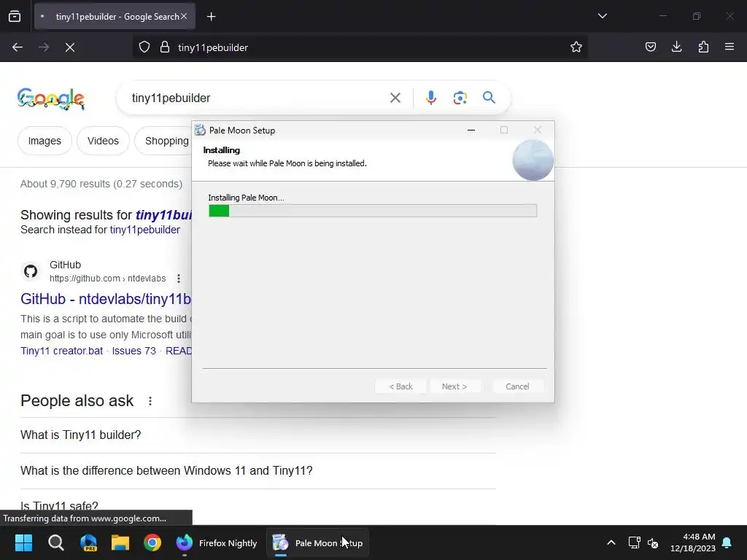Open the Downloads panel
Screen dimensions: 747x560
click(x=676, y=47)
